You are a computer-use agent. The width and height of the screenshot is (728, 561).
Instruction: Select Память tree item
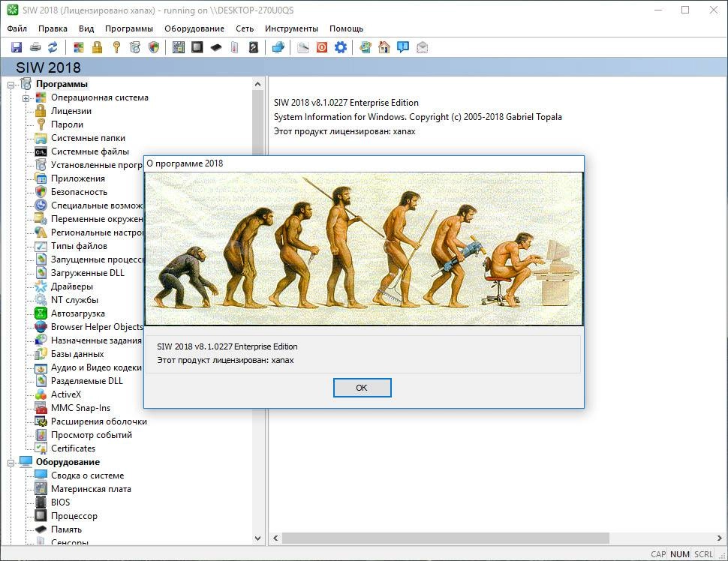pyautogui.click(x=66, y=529)
